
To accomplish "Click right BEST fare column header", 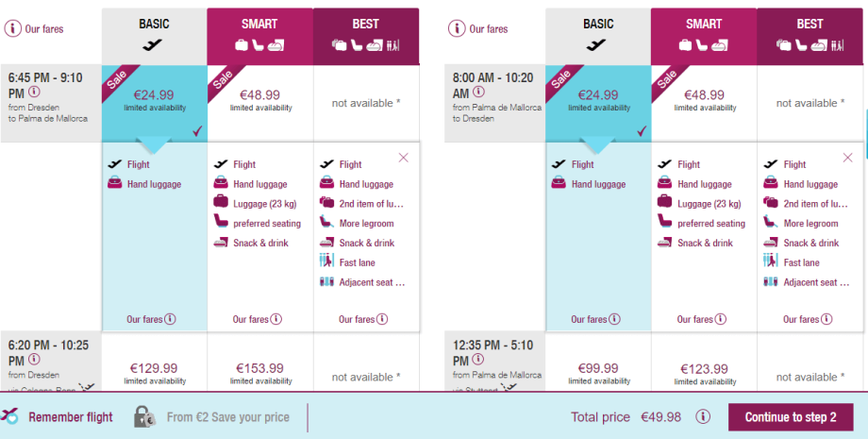I will (810, 33).
